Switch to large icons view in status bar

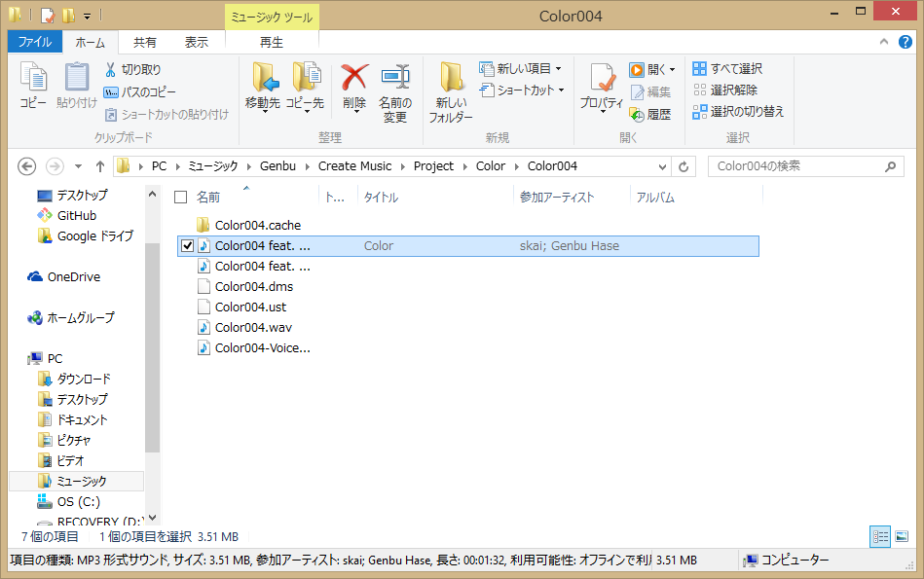click(x=902, y=536)
